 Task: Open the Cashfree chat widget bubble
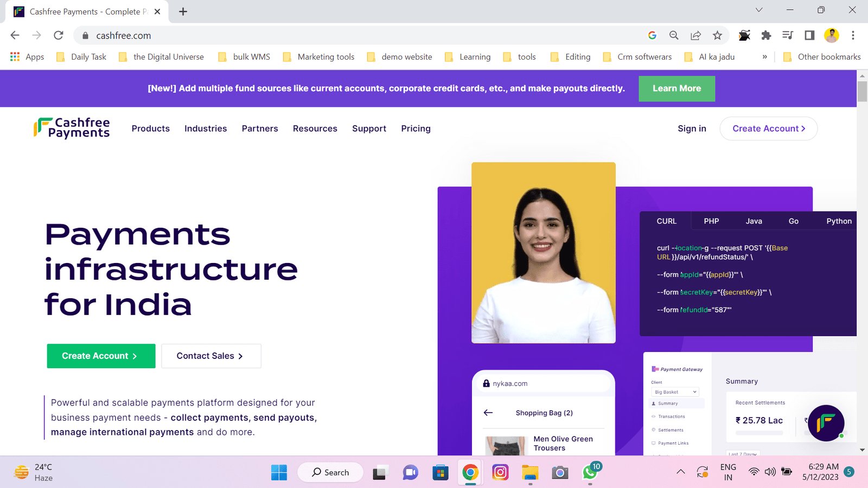[826, 423]
